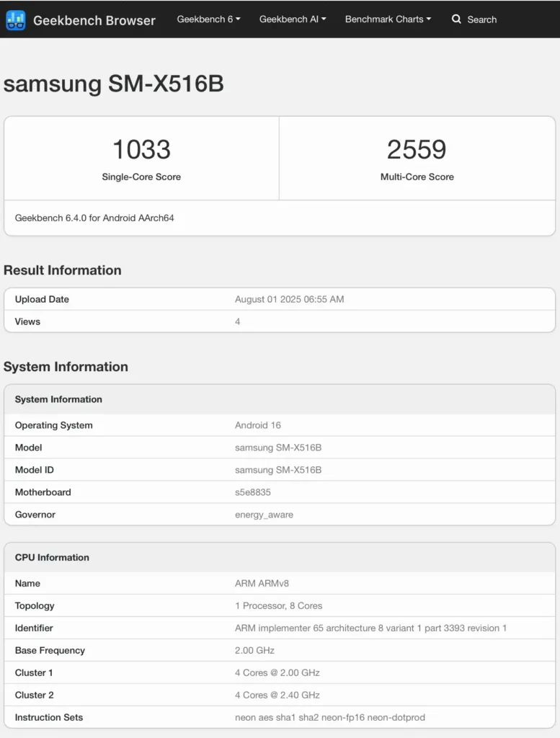Open the Geekbench 6 dropdown menu
Viewport: 560px width, 738px height.
(x=208, y=19)
